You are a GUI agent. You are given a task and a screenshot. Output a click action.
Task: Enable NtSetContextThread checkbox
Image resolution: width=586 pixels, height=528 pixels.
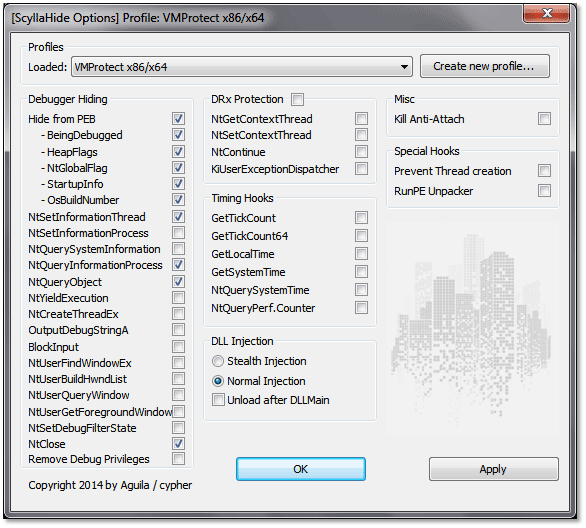pyautogui.click(x=361, y=135)
